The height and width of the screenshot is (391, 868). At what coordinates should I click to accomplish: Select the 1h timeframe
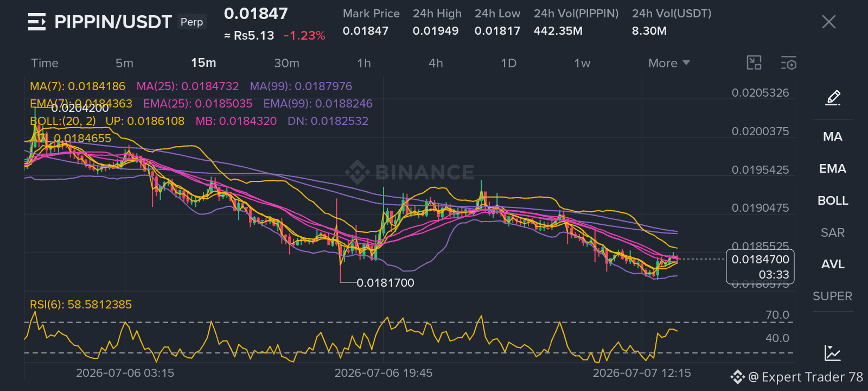(x=364, y=63)
